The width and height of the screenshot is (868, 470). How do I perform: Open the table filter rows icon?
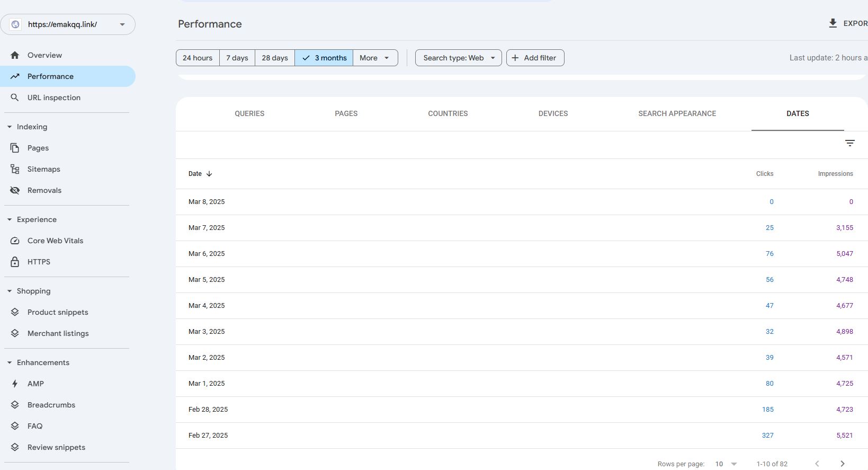coord(849,143)
